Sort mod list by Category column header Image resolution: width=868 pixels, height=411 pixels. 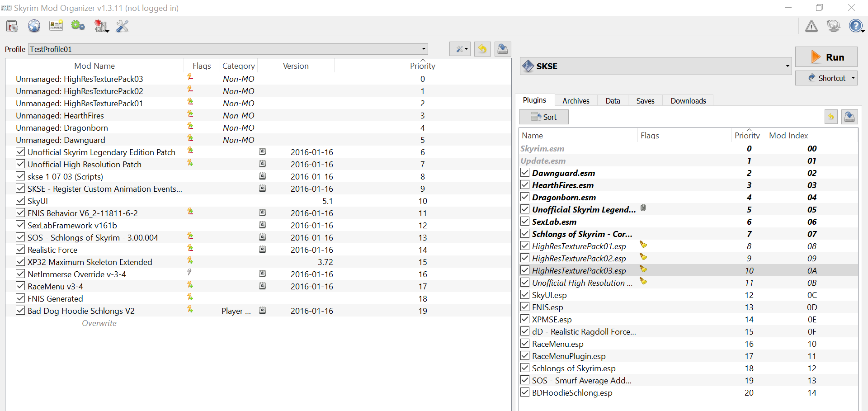238,66
